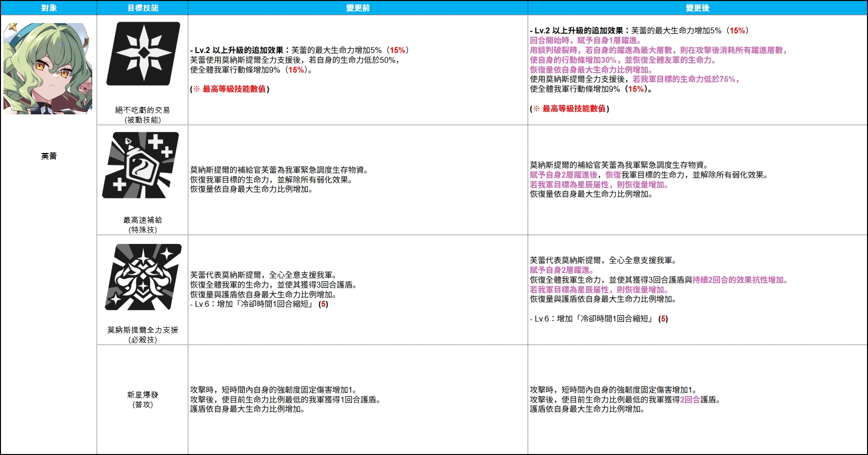Click the before-change 1回合護盾 basic attack line
This screenshot has height=455, width=868.
pos(285,400)
